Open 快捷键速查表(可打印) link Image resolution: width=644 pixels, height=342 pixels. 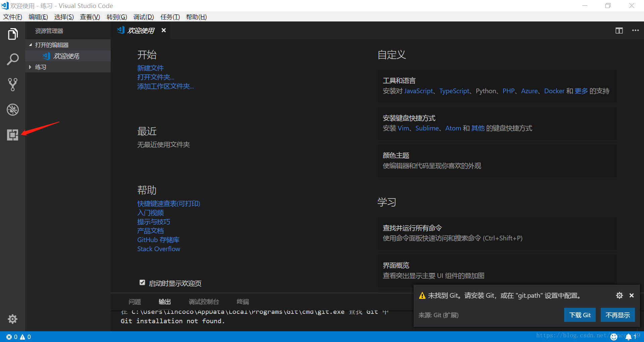169,204
